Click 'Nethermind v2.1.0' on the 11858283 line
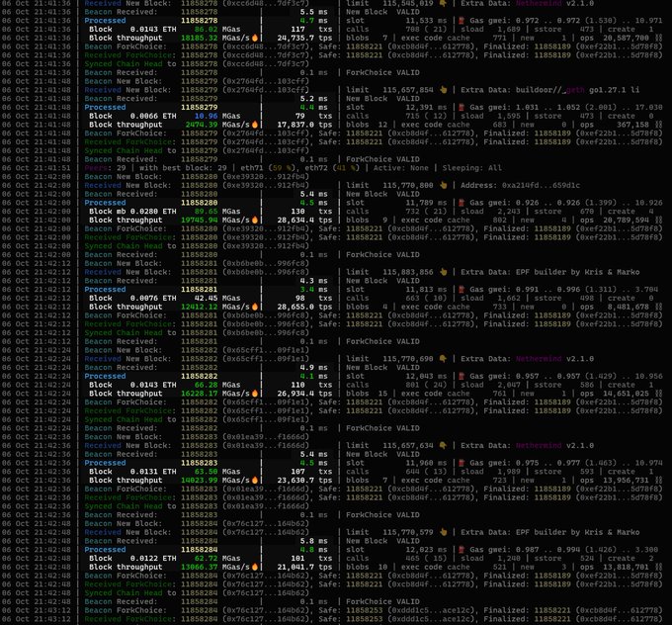 click(x=554, y=445)
